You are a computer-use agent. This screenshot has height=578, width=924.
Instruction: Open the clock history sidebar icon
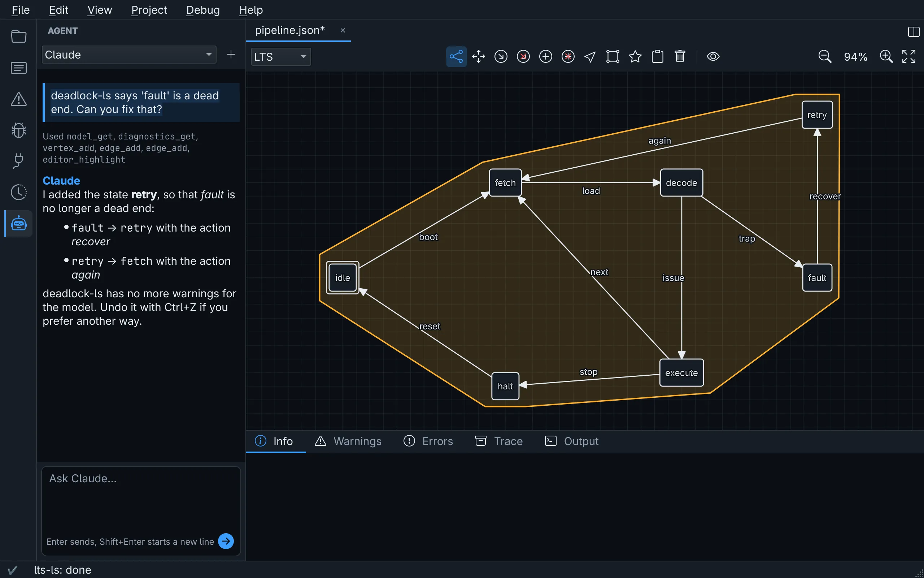coord(18,192)
